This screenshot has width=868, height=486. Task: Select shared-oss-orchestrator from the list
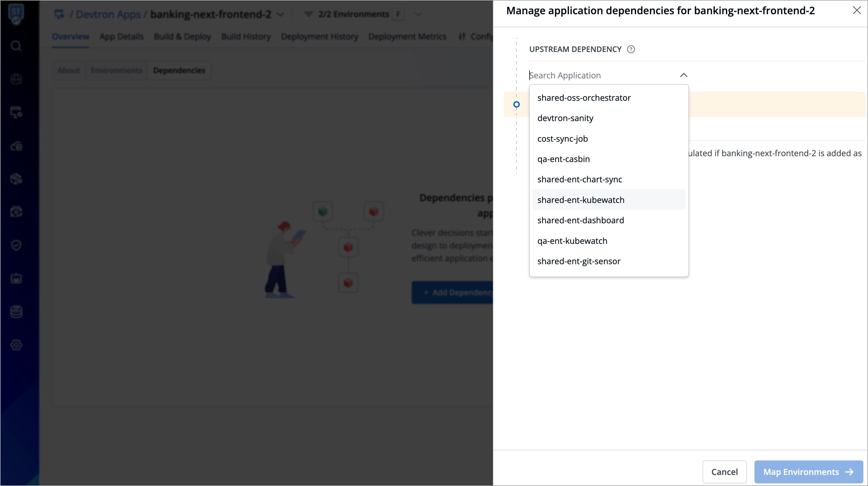tap(584, 98)
